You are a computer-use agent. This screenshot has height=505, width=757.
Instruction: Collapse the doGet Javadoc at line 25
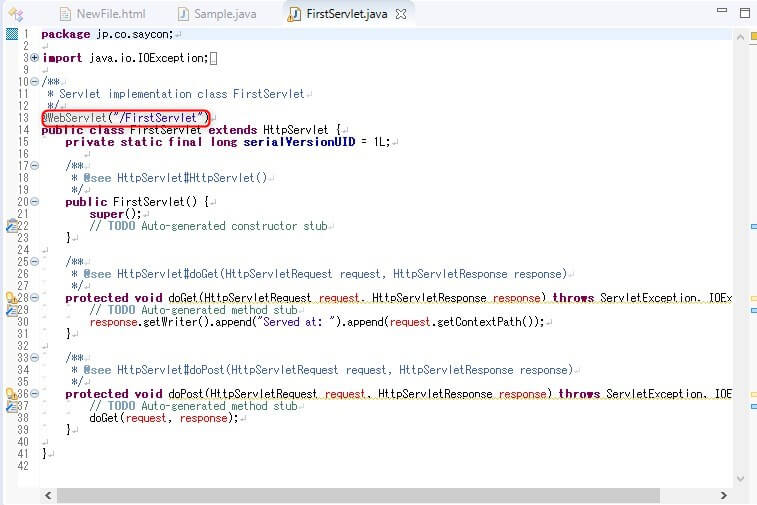click(x=34, y=262)
